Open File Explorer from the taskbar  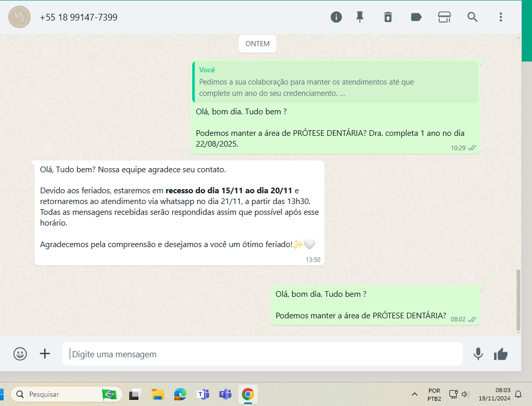click(x=157, y=394)
